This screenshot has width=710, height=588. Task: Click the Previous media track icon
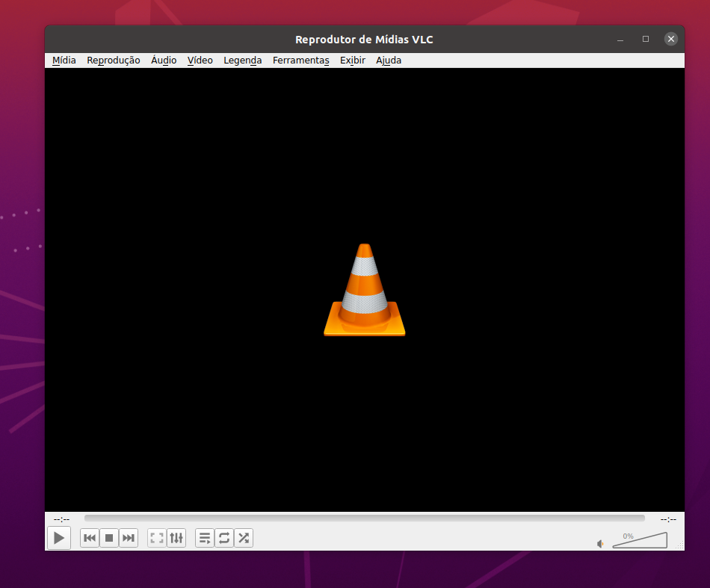click(x=90, y=538)
